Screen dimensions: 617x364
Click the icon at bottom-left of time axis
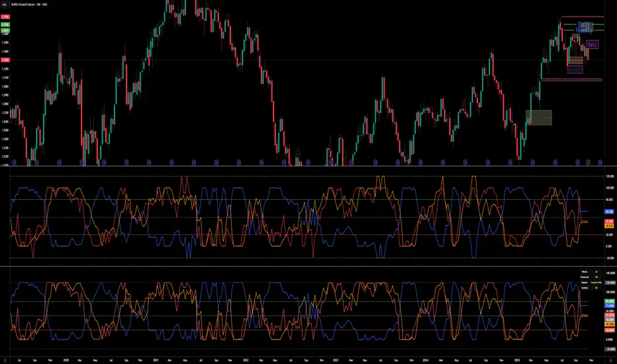5,360
